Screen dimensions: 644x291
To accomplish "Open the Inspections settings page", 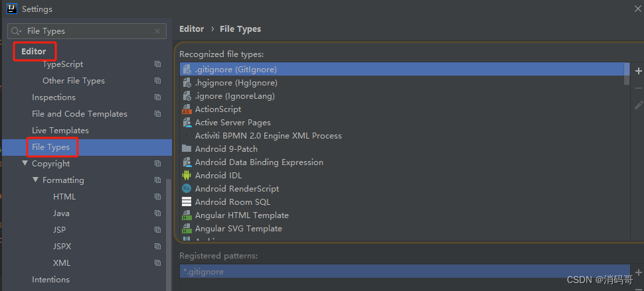I will [54, 97].
